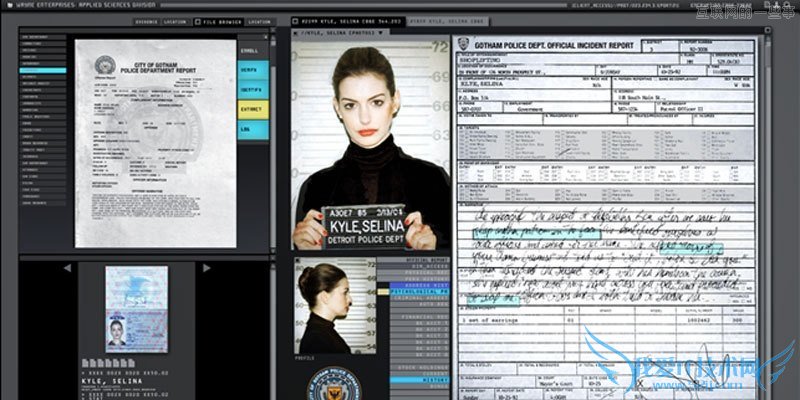Open the Criminal Arrests entry
Viewport: 800px width, 400px height.
click(x=419, y=297)
